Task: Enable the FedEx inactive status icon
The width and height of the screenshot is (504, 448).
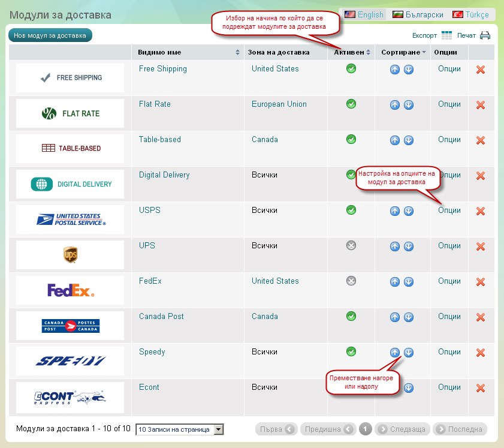Action: [351, 281]
